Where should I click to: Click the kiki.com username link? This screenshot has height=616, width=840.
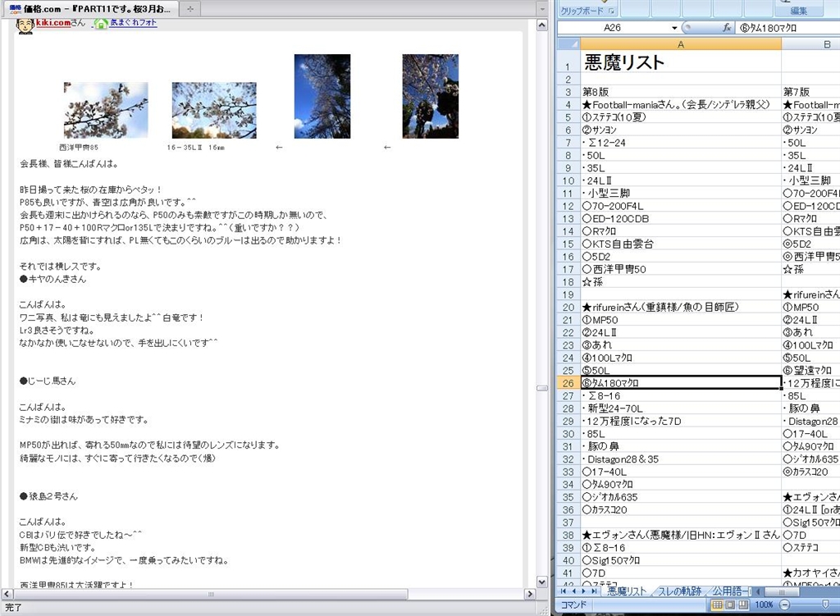pos(52,23)
